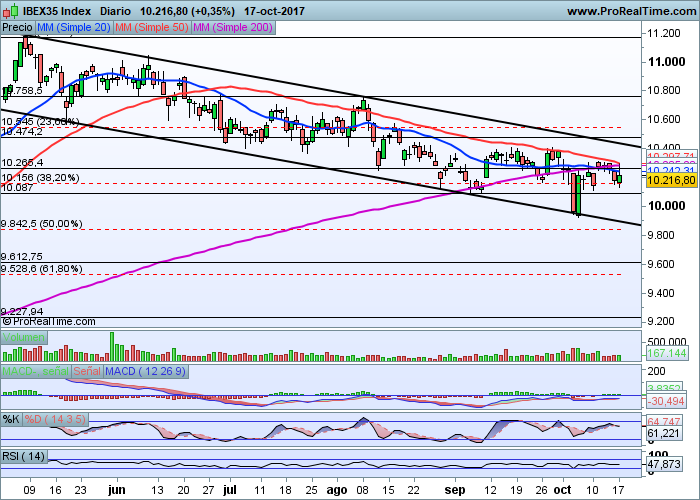Viewport: 700px width, 500px height.
Task: Click the -30,494 MACD value tag
Action: pos(666,400)
